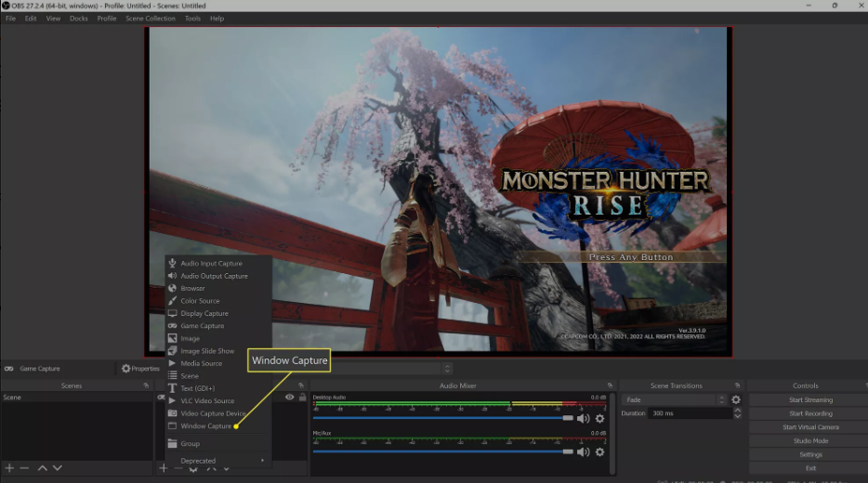Add a source with plus icon
The image size is (868, 483).
[x=163, y=469]
